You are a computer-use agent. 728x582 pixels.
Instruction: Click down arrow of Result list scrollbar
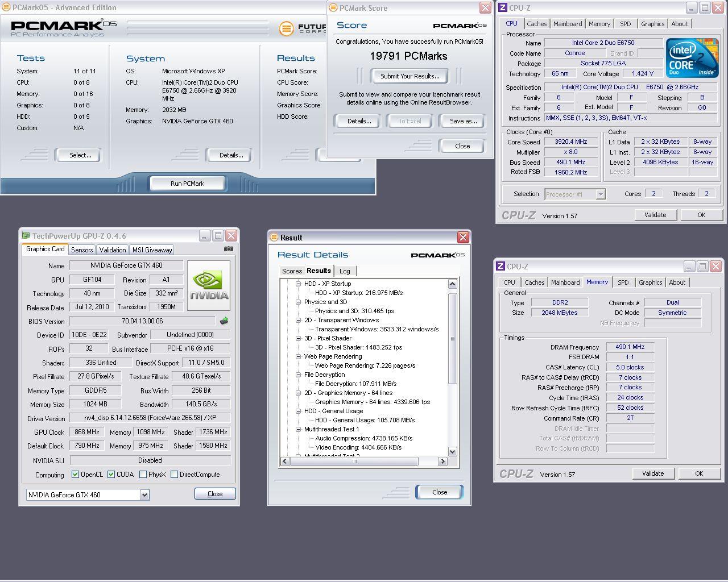pos(453,452)
